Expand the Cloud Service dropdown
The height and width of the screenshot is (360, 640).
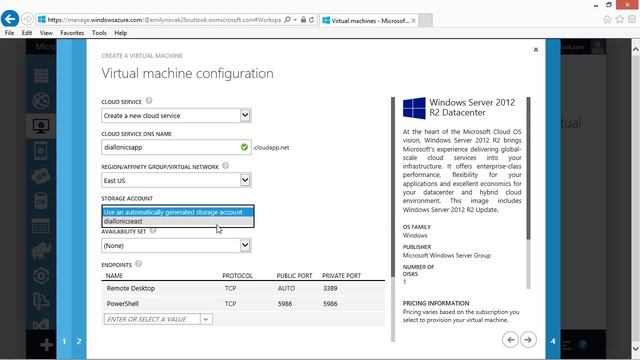245,116
